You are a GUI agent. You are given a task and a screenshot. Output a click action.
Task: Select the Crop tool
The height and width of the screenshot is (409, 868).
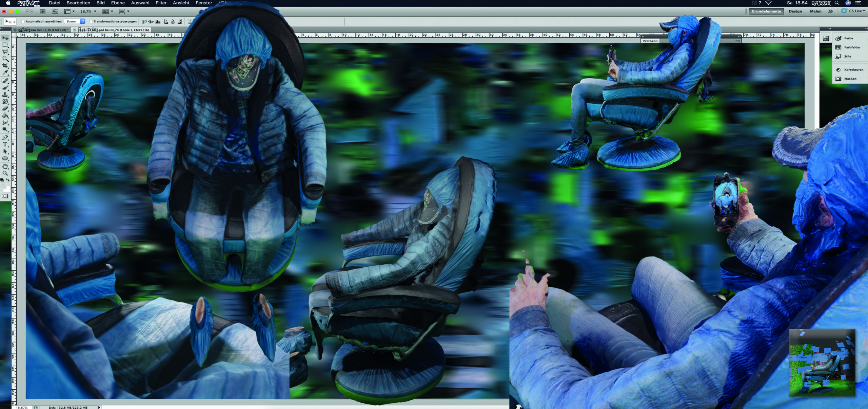coord(5,65)
